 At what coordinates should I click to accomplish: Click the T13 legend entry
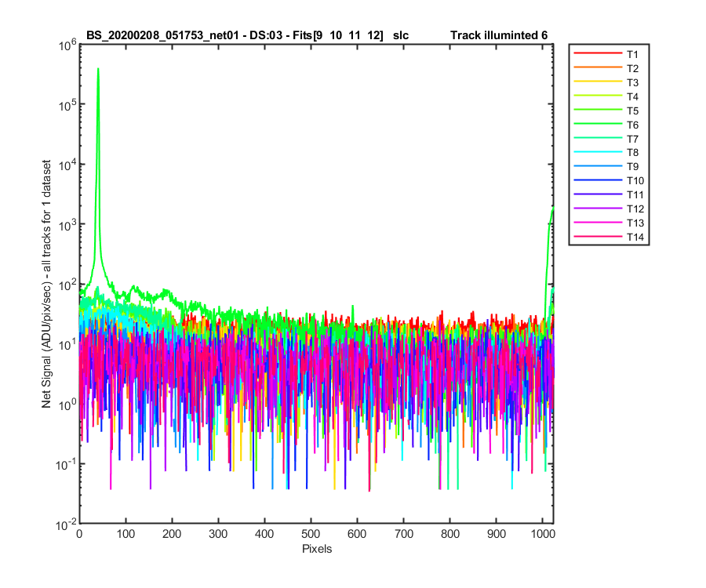point(610,223)
